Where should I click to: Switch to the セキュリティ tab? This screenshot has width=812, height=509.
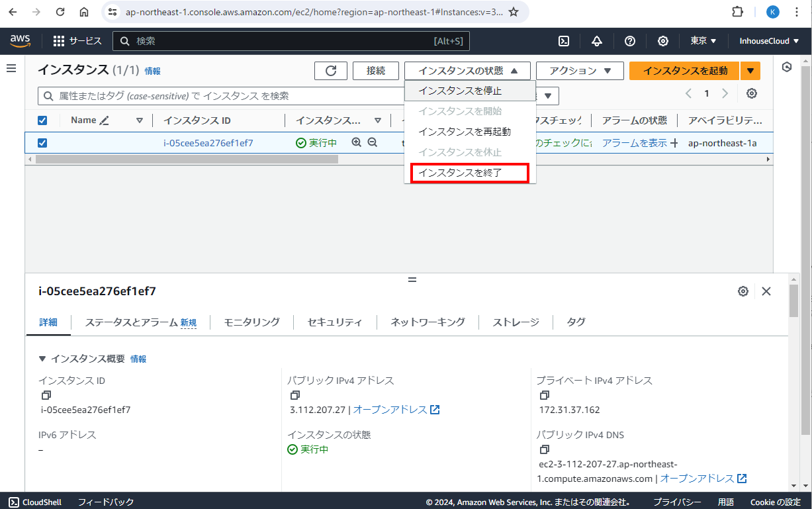click(x=335, y=322)
